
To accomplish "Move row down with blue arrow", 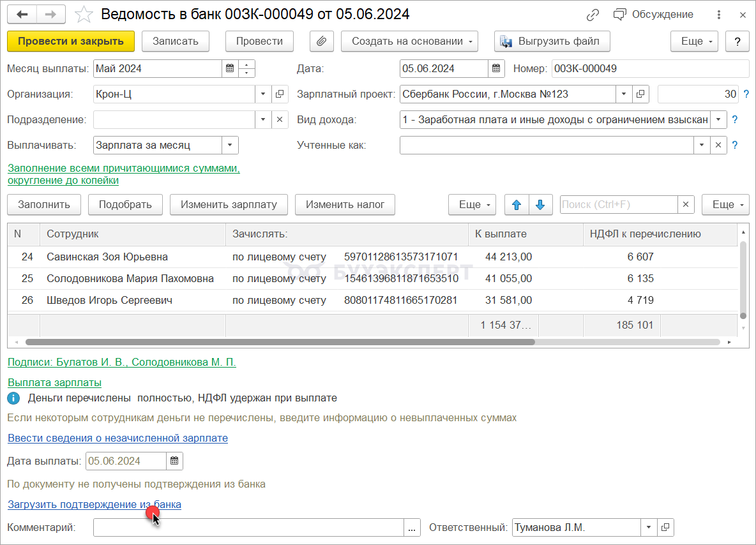I will pos(540,205).
